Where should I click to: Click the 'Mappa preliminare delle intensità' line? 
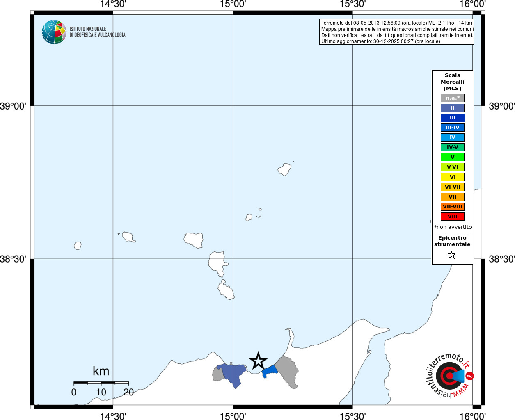tap(397, 29)
